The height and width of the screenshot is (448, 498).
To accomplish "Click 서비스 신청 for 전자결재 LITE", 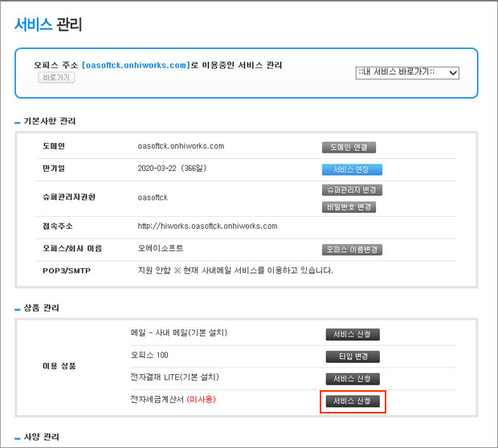I will [x=353, y=379].
